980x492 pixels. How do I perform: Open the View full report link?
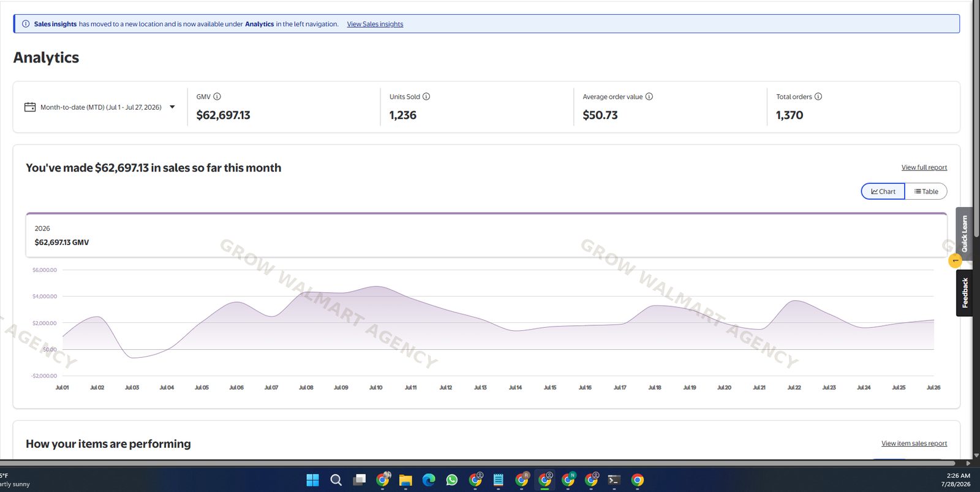(x=924, y=167)
